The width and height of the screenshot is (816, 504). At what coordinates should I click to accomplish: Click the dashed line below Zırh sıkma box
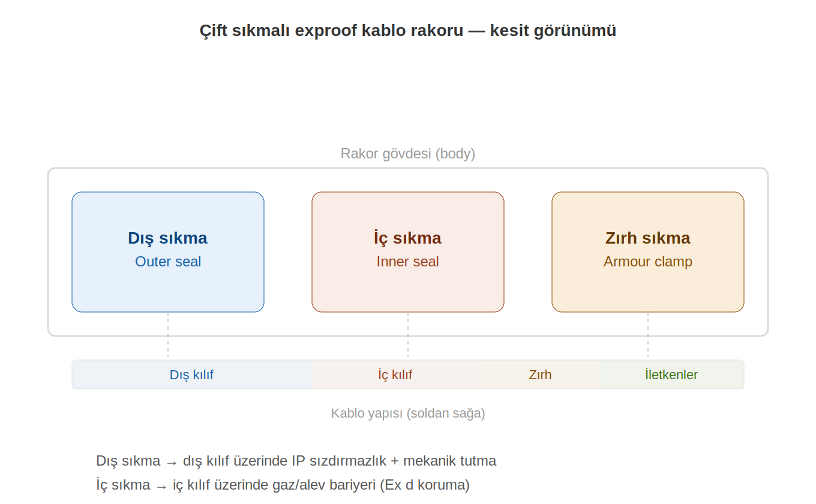click(x=648, y=336)
